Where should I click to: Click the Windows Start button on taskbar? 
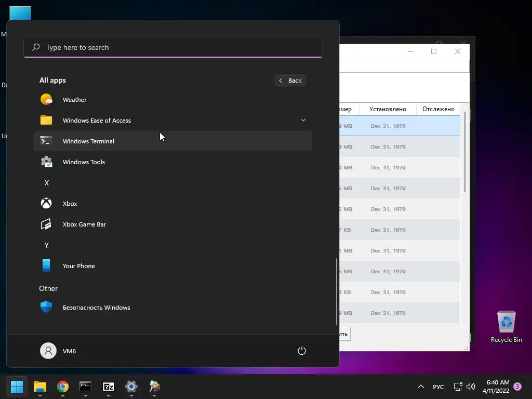coord(17,386)
